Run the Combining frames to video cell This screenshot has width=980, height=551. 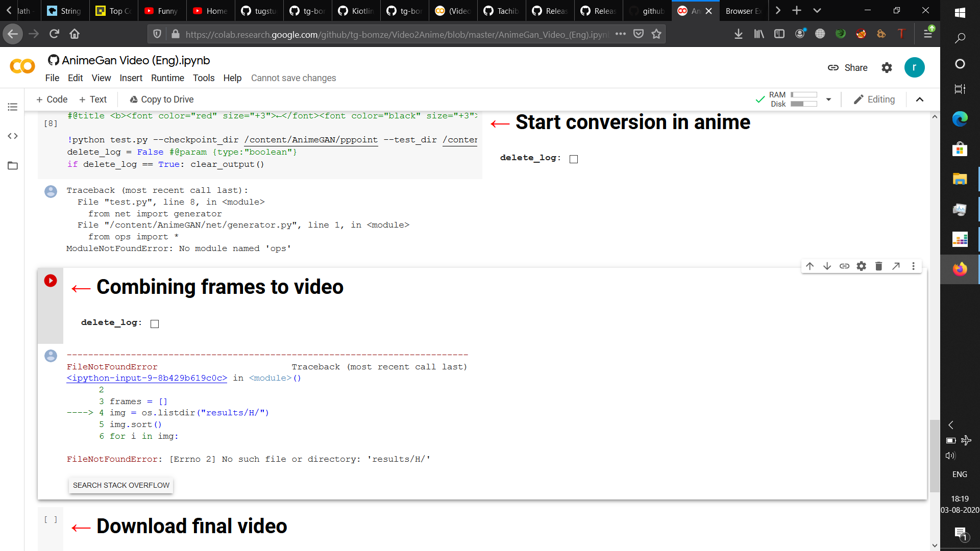(x=50, y=280)
